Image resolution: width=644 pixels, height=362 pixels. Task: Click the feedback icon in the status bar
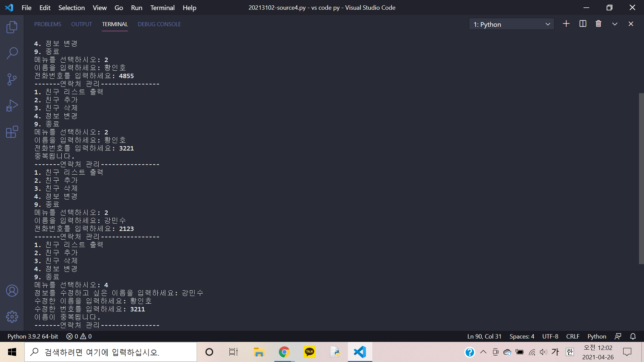pos(618,336)
